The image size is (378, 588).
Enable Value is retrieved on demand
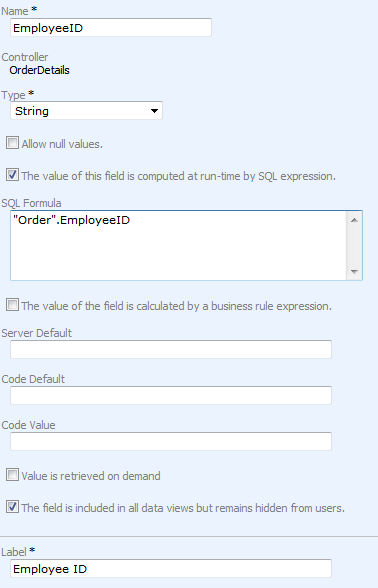tap(12, 475)
